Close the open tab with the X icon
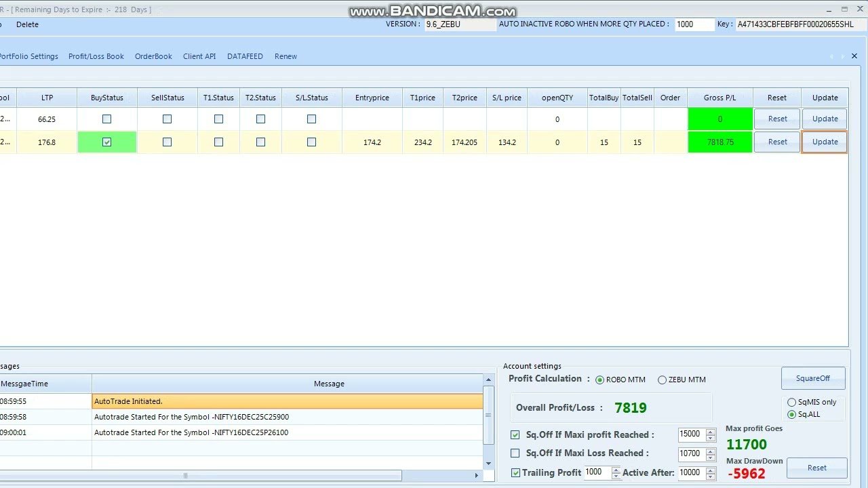Viewport: 868px width, 488px height. (x=854, y=56)
